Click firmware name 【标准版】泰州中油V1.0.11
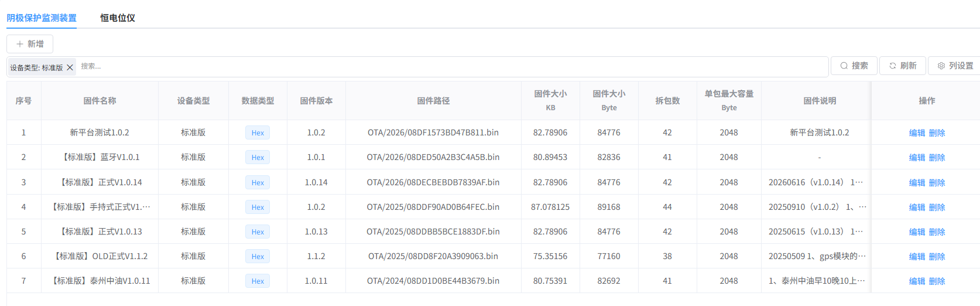This screenshot has width=980, height=306. tap(100, 281)
